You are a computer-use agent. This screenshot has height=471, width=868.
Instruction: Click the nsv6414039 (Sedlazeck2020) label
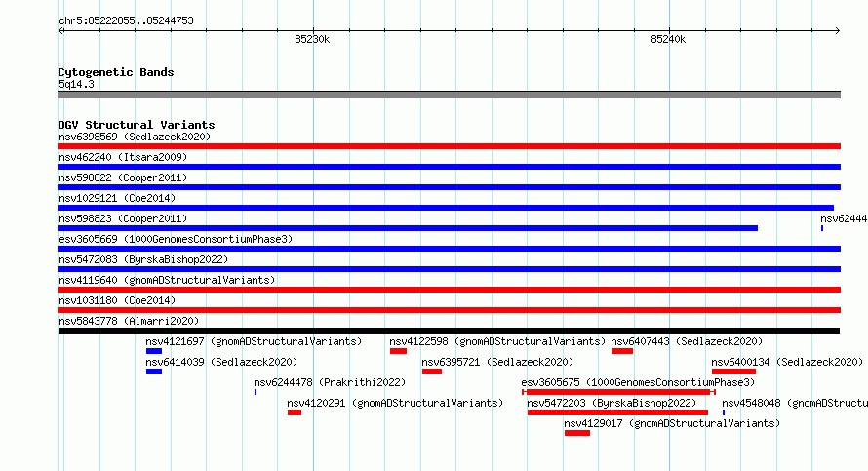coord(221,362)
